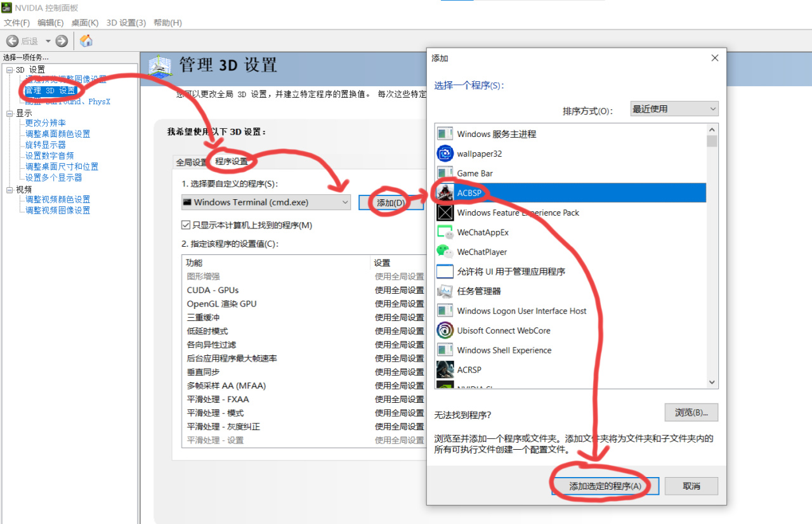Click the program list scrollbar down arrow
The width and height of the screenshot is (812, 524).
tap(712, 383)
